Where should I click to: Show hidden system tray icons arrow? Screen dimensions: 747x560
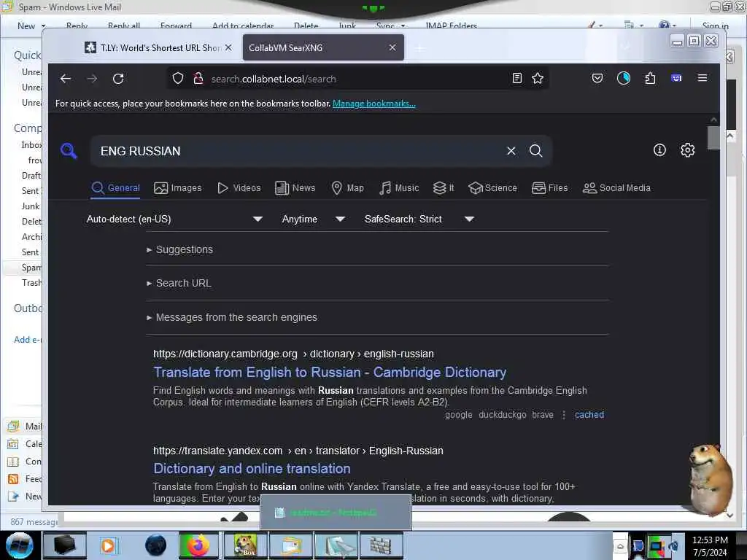620,547
